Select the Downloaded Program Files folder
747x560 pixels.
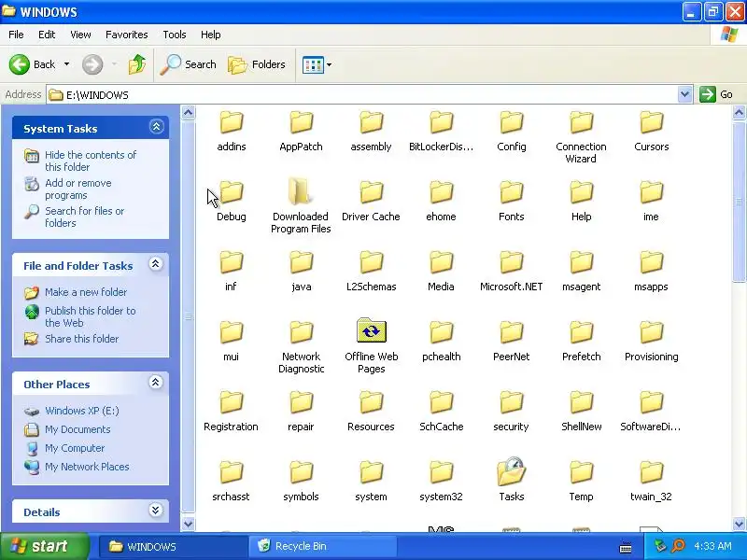click(301, 206)
